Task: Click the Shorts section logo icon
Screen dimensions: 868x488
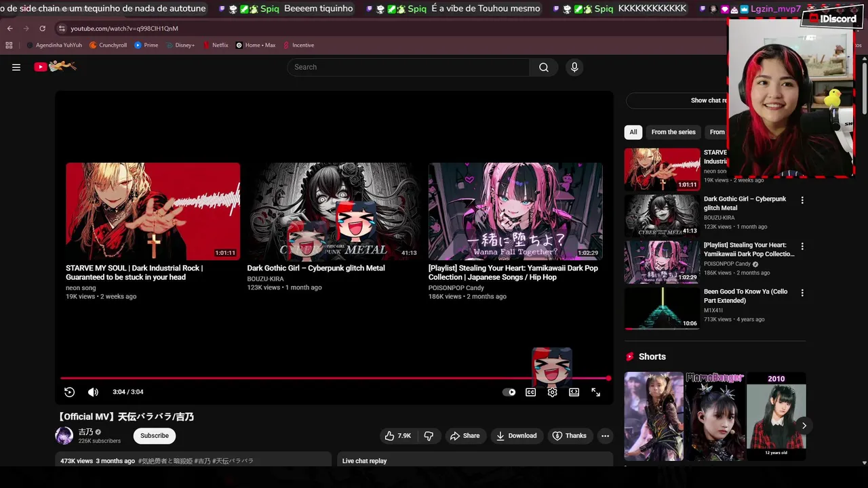Action: [630, 357]
